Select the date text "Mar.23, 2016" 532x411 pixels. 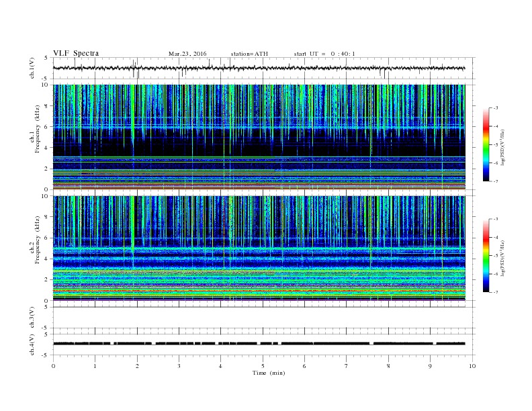pos(187,54)
